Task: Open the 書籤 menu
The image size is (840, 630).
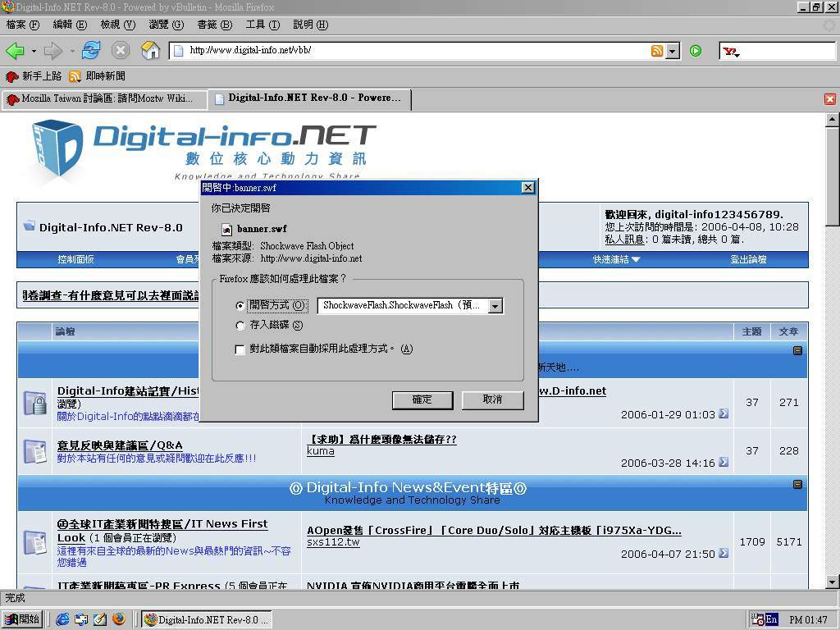Action: coord(214,25)
